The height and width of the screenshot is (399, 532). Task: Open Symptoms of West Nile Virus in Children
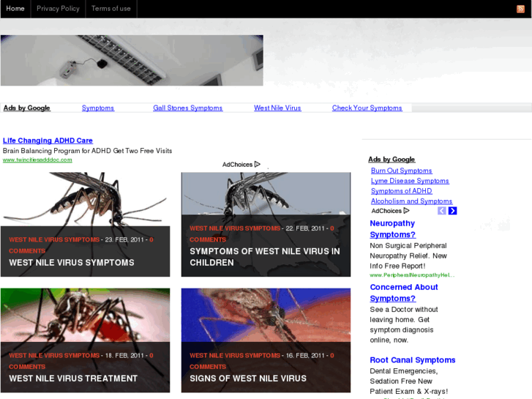264,257
